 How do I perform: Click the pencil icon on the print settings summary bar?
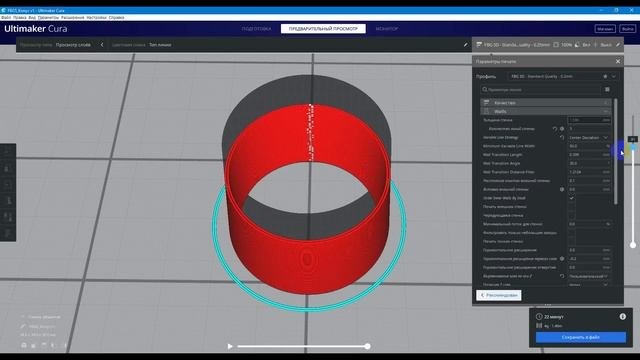(x=618, y=45)
